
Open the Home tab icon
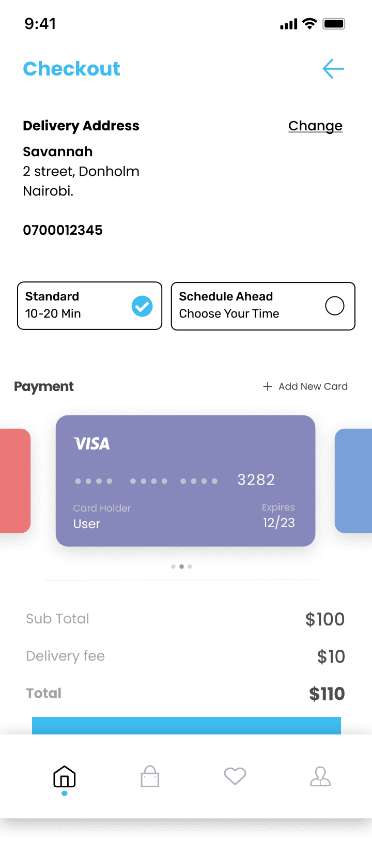pyautogui.click(x=65, y=776)
